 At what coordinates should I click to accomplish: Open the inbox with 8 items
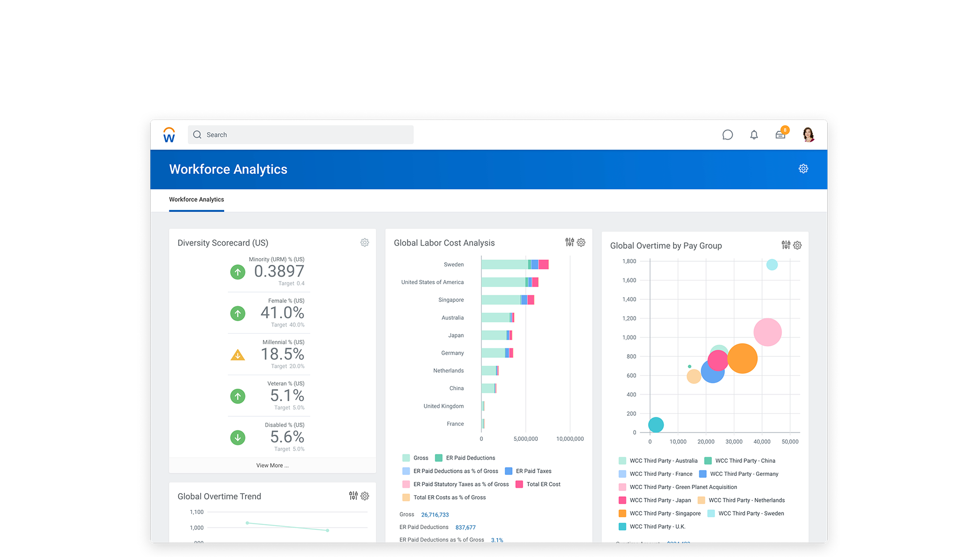coord(780,134)
